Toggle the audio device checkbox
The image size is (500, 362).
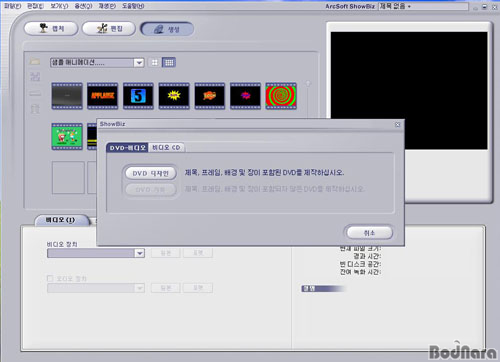click(50, 278)
